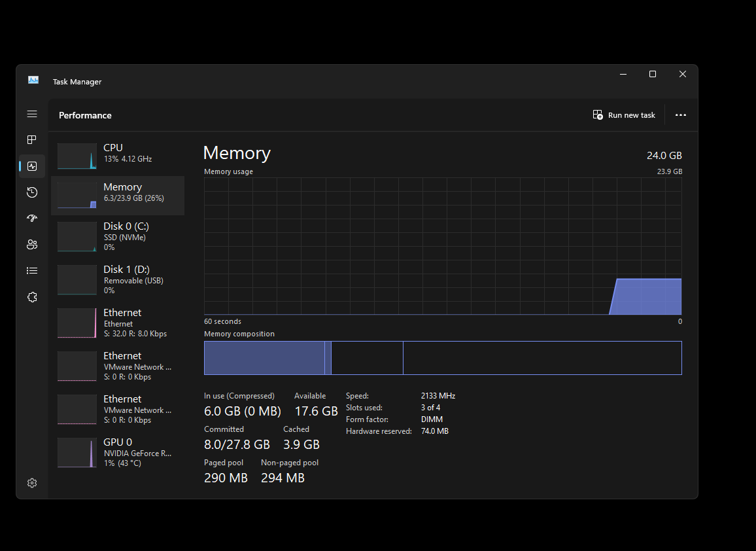Open the App history page icon
This screenshot has width=756, height=551.
32,192
